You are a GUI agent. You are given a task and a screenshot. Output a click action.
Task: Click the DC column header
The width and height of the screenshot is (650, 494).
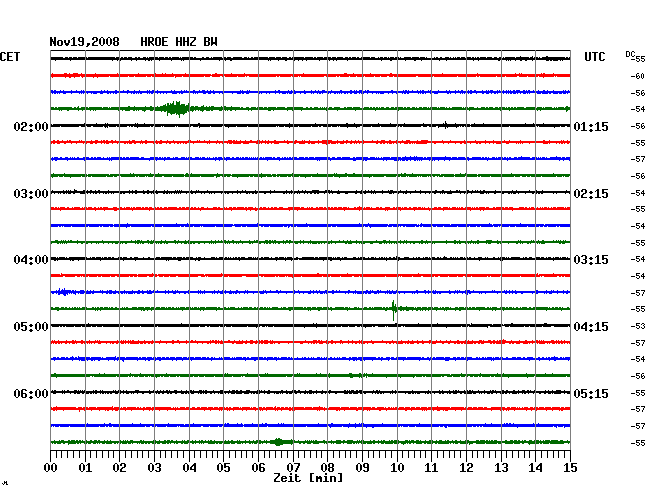pyautogui.click(x=630, y=54)
